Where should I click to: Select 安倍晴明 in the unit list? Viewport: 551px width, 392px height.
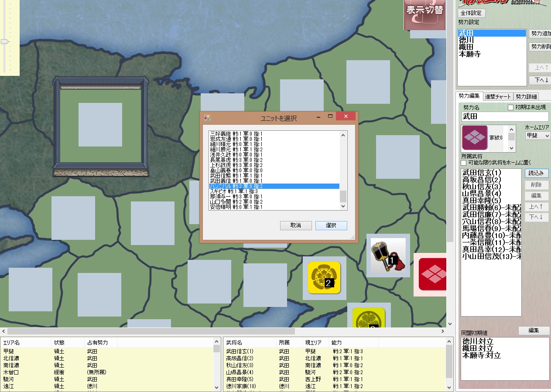point(274,207)
